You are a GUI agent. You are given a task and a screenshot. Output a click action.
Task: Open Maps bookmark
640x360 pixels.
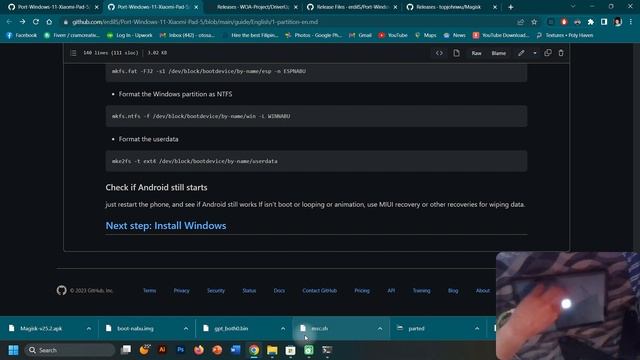pos(425,36)
